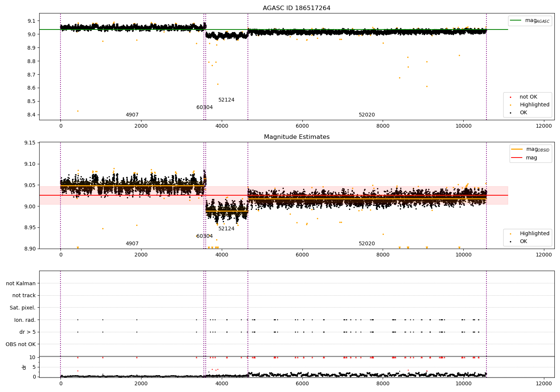
Task: Click OBSID label "52020" in the top plot
Action: 367,115
